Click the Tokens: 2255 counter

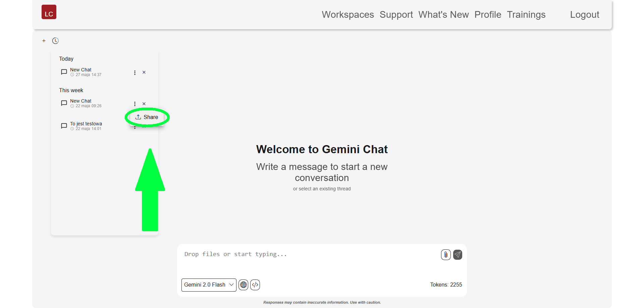click(446, 285)
